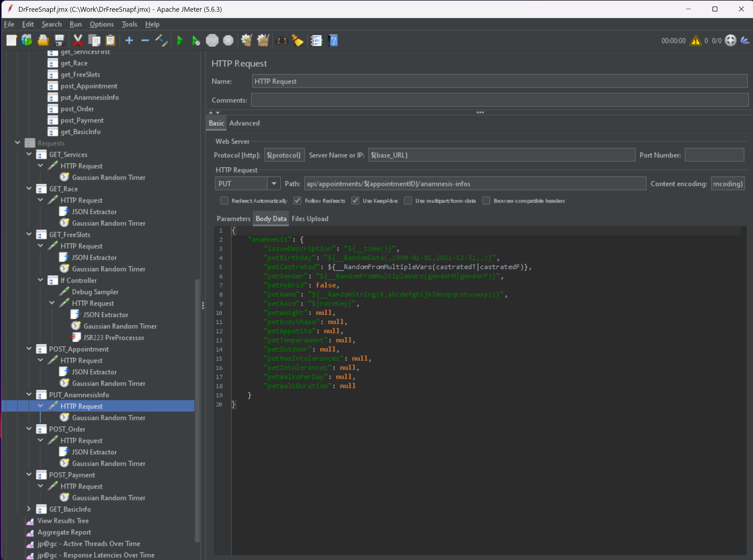Screen dimensions: 753x560
Task: Open the PUT method dropdown
Action: tap(274, 184)
